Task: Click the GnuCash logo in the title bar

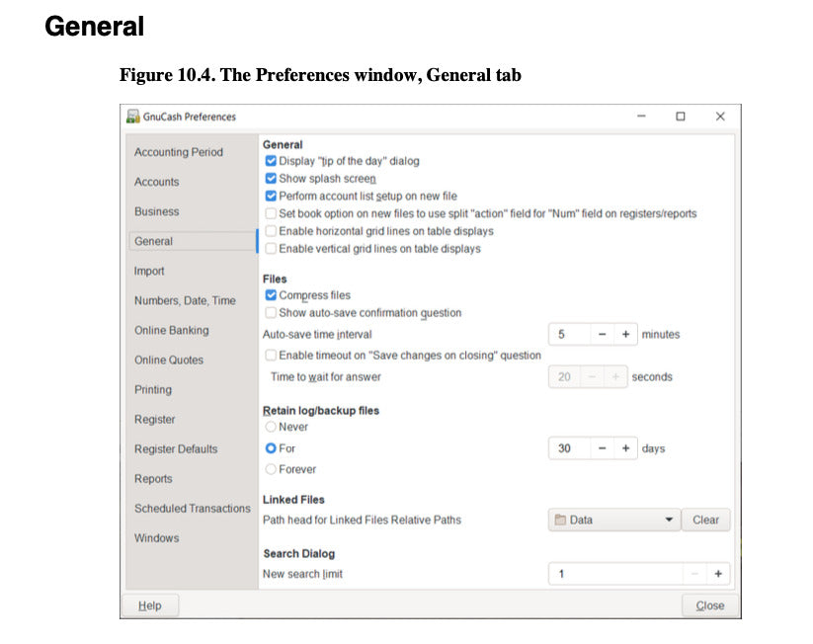Action: pos(133,116)
